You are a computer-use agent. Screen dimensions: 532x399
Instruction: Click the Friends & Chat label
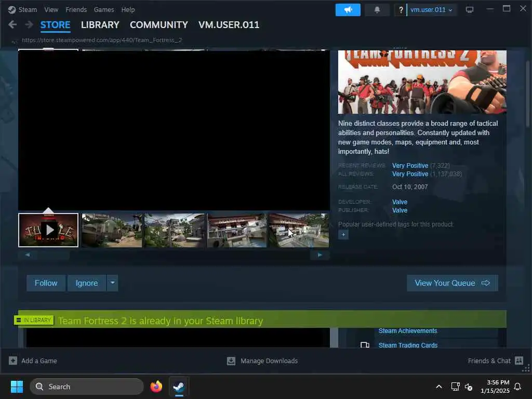tap(489, 361)
